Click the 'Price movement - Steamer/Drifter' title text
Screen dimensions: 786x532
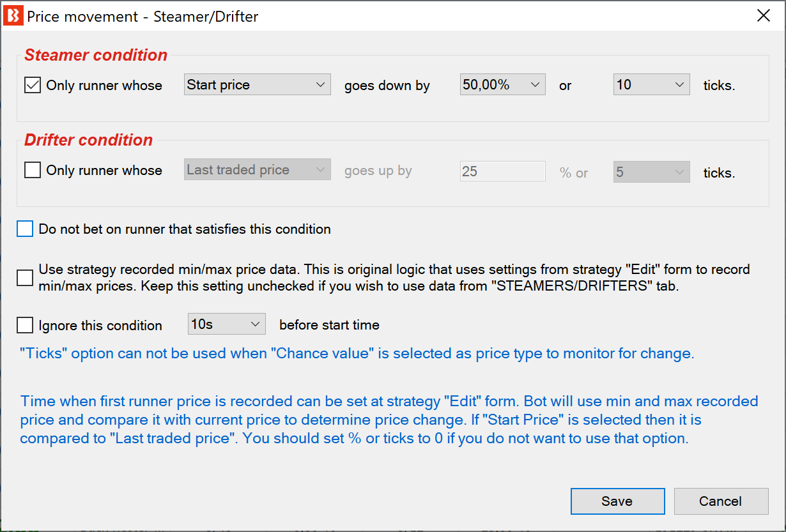(x=143, y=17)
